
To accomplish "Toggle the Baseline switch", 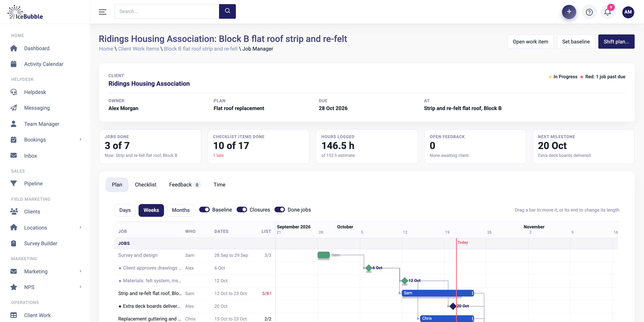I will 204,209.
